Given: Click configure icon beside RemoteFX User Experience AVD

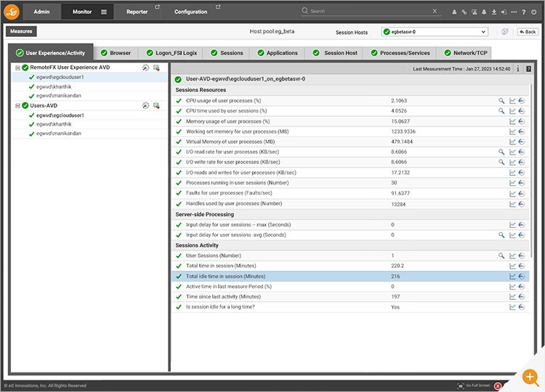Looking at the screenshot, I should pyautogui.click(x=145, y=68).
